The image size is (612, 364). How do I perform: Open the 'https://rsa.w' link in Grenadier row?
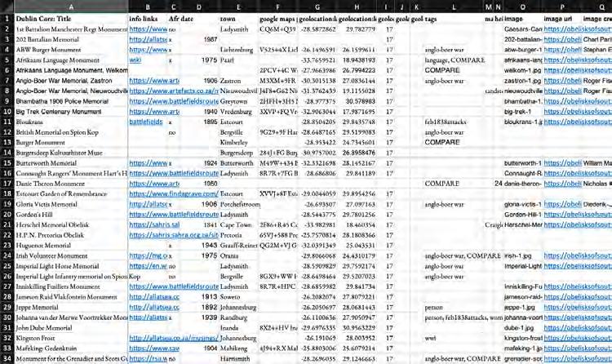tap(148, 358)
